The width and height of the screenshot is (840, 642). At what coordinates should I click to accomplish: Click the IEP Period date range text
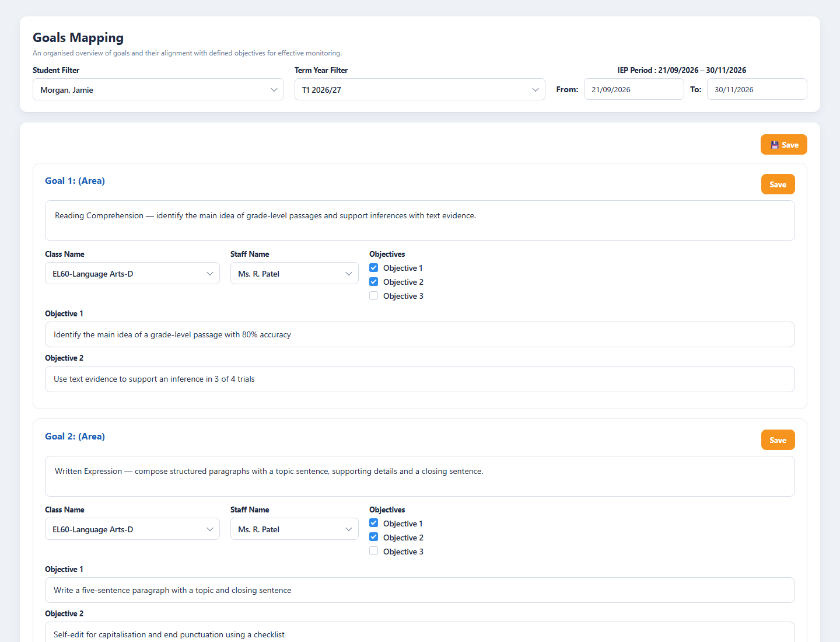click(682, 70)
